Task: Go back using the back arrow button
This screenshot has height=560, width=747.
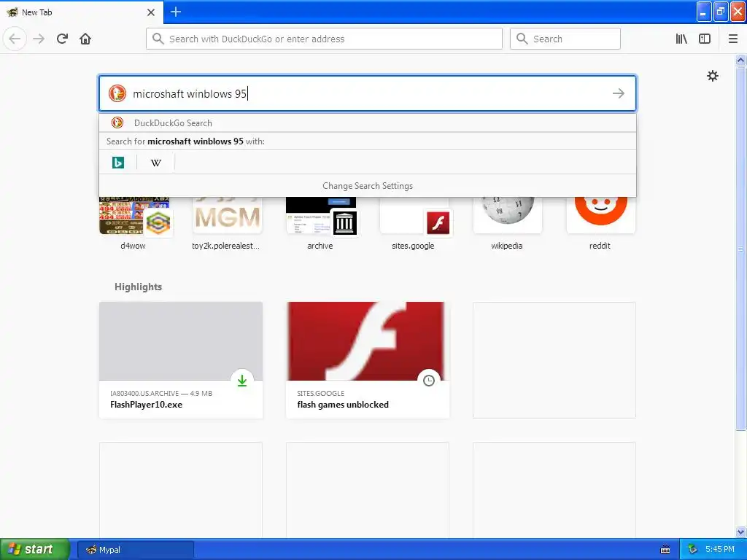Action: pos(15,39)
